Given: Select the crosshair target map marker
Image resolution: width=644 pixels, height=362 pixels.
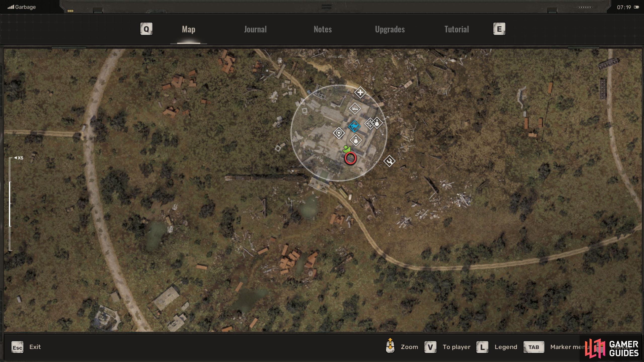Looking at the screenshot, I should point(370,123).
